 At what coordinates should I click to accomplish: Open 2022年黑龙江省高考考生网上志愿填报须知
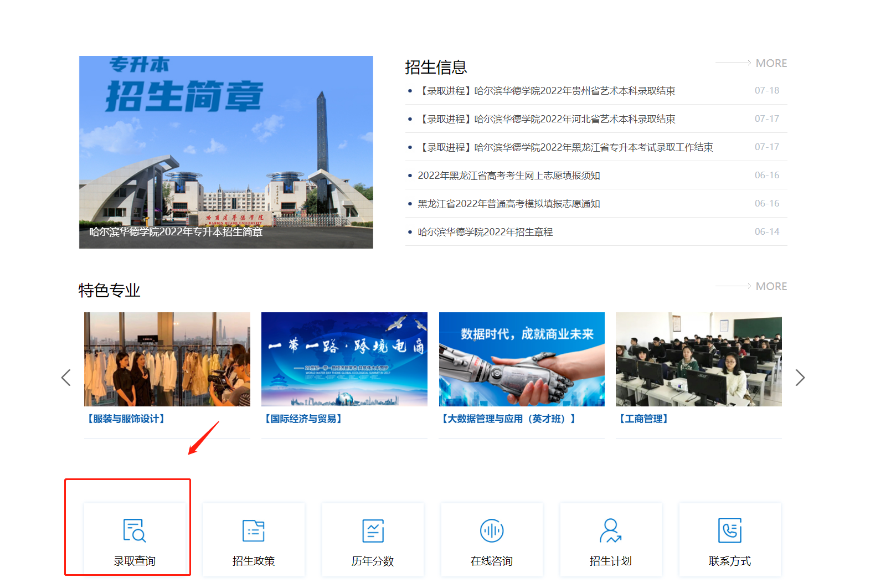(x=508, y=176)
